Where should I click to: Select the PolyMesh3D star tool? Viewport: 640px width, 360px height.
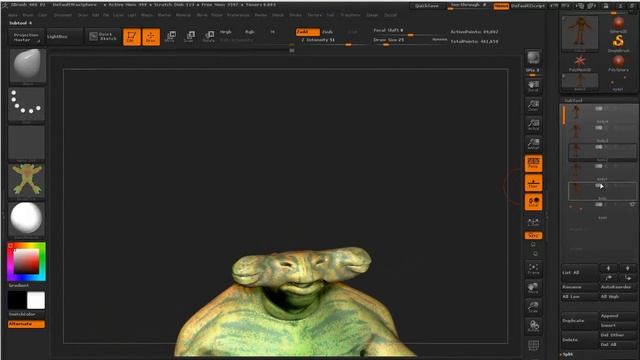click(580, 63)
